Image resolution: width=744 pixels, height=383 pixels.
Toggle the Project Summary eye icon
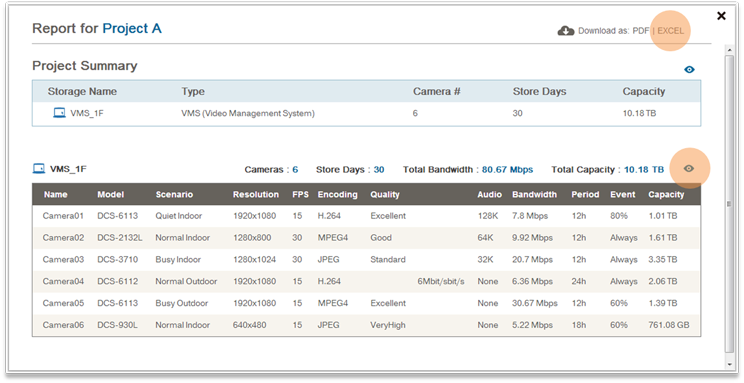[x=689, y=70]
